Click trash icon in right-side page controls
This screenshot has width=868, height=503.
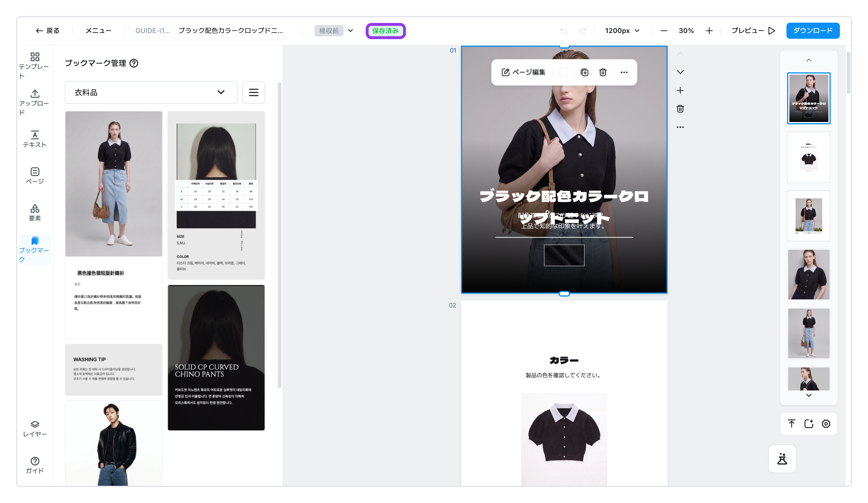point(680,109)
